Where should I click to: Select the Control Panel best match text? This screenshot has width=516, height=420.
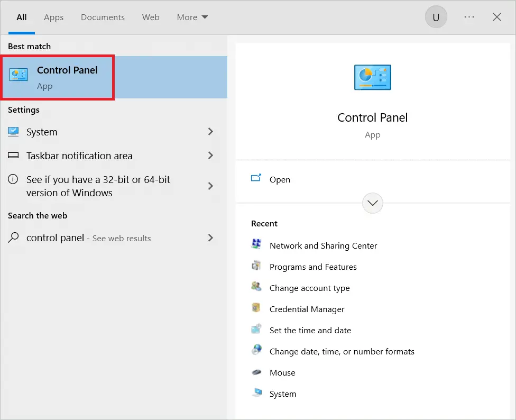[x=67, y=70]
